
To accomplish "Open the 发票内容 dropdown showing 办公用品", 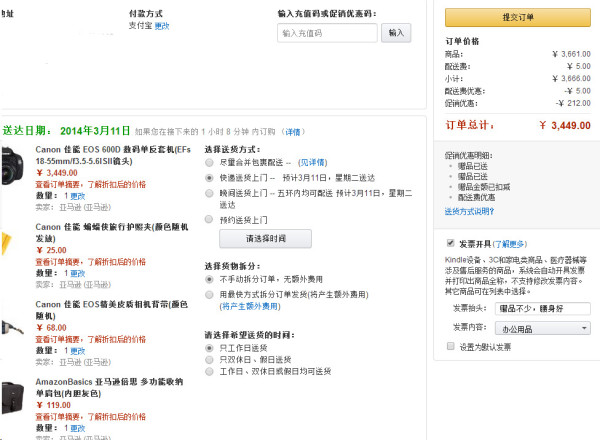I will click(x=543, y=328).
